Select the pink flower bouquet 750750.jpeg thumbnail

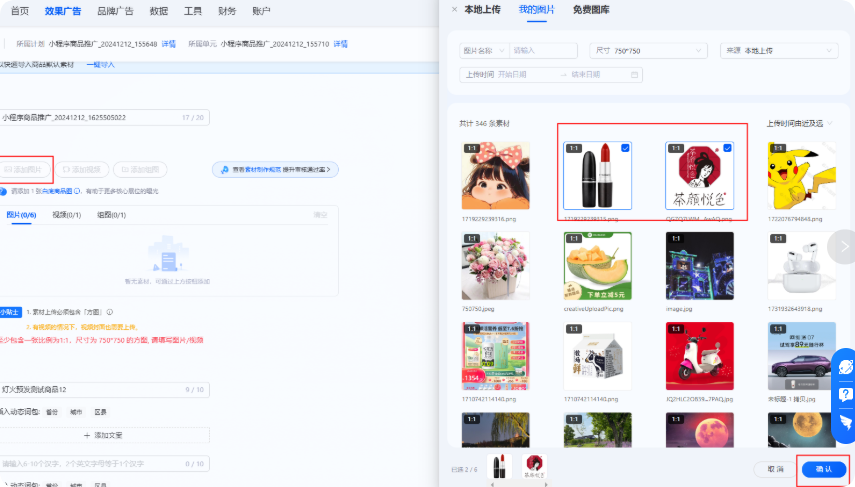pyautogui.click(x=496, y=266)
